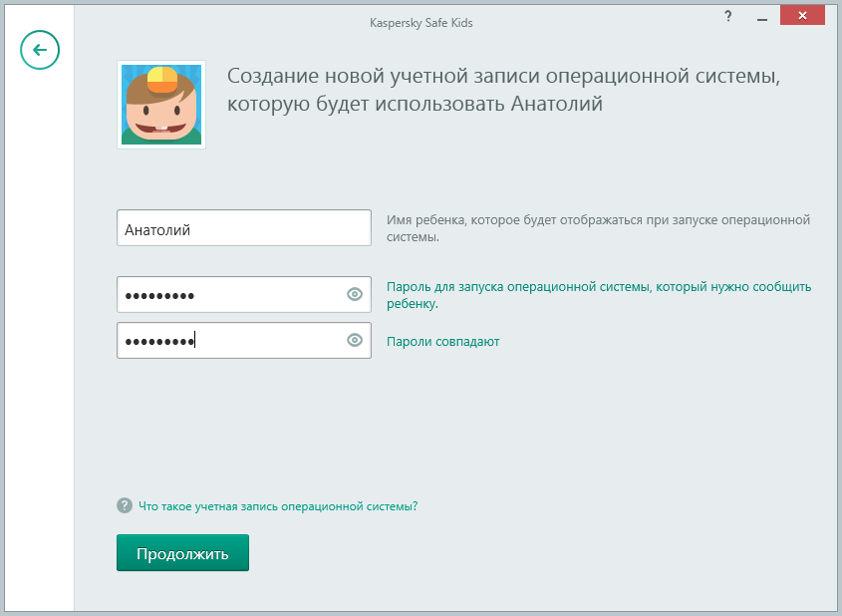Click the question mark icon beside the account link
842x616 pixels.
(125, 506)
